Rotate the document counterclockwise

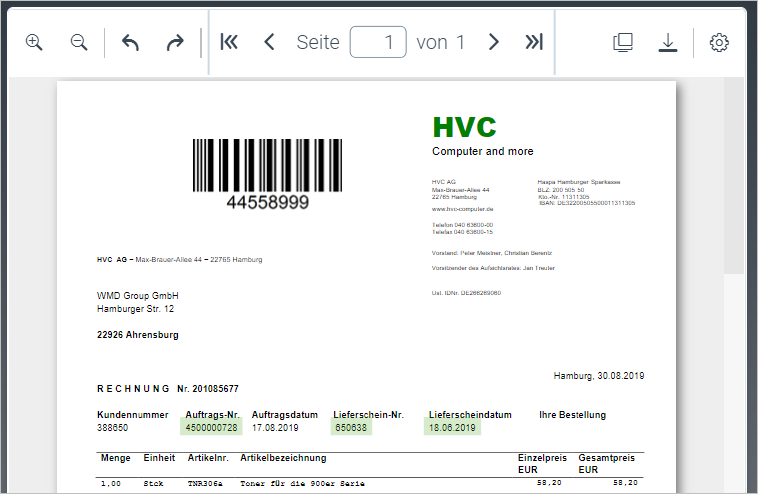pos(130,42)
